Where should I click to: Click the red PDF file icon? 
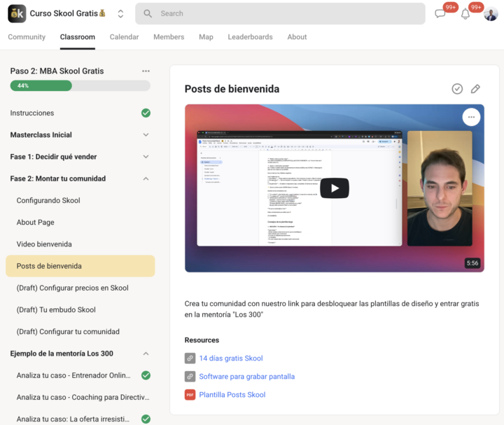[190, 395]
